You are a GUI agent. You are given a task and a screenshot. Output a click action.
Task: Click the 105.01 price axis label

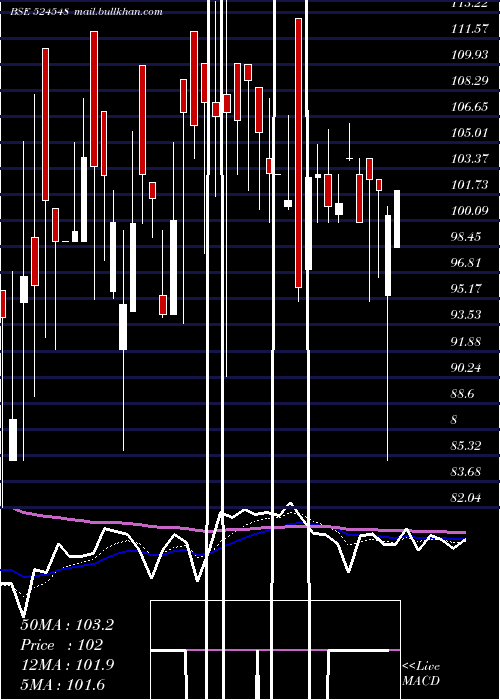pyautogui.click(x=470, y=133)
